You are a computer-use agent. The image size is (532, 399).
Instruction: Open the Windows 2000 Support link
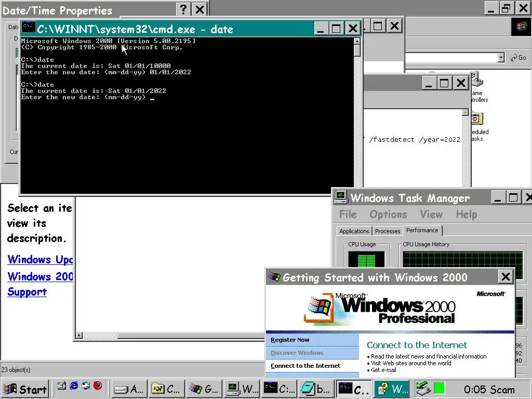40,284
